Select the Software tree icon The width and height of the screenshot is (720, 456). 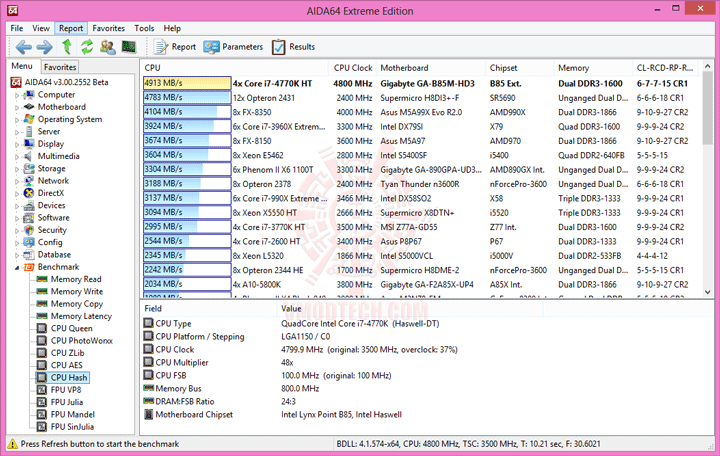29,218
